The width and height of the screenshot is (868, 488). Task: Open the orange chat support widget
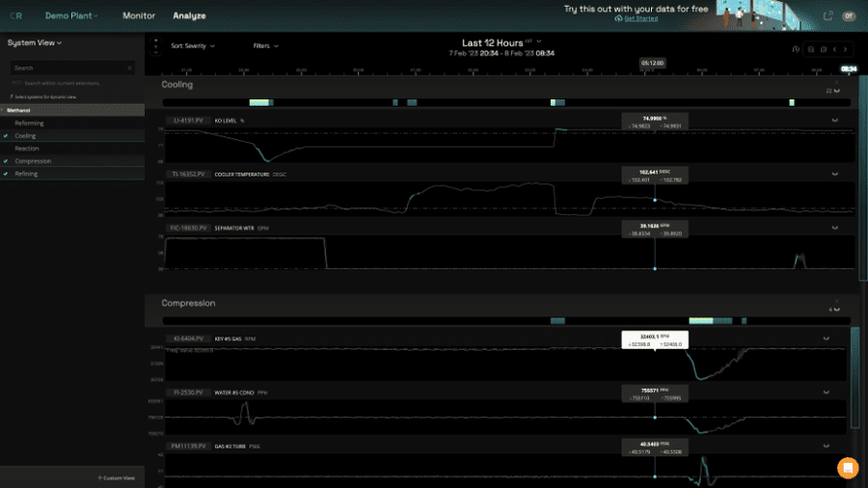848,468
